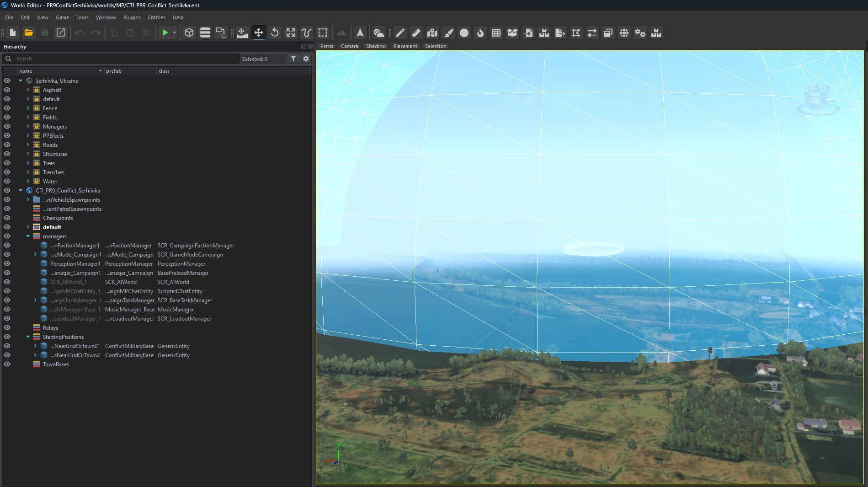This screenshot has width=868, height=487.
Task: Open the folder icon to load world
Action: (x=29, y=33)
